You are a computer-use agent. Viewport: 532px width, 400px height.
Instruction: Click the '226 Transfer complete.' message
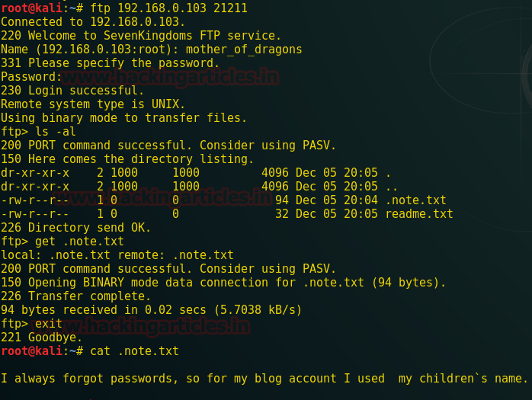[75, 296]
